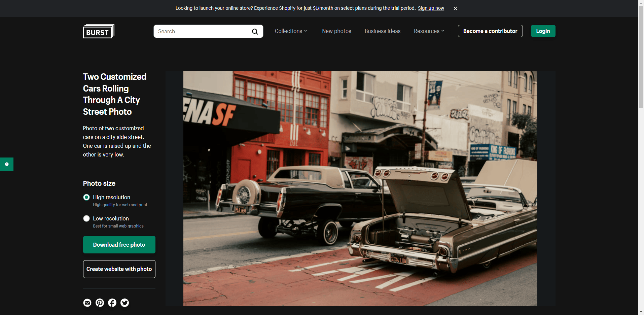Click the magnifying glass search icon
Screen dimensions: 644x315
[x=255, y=32]
